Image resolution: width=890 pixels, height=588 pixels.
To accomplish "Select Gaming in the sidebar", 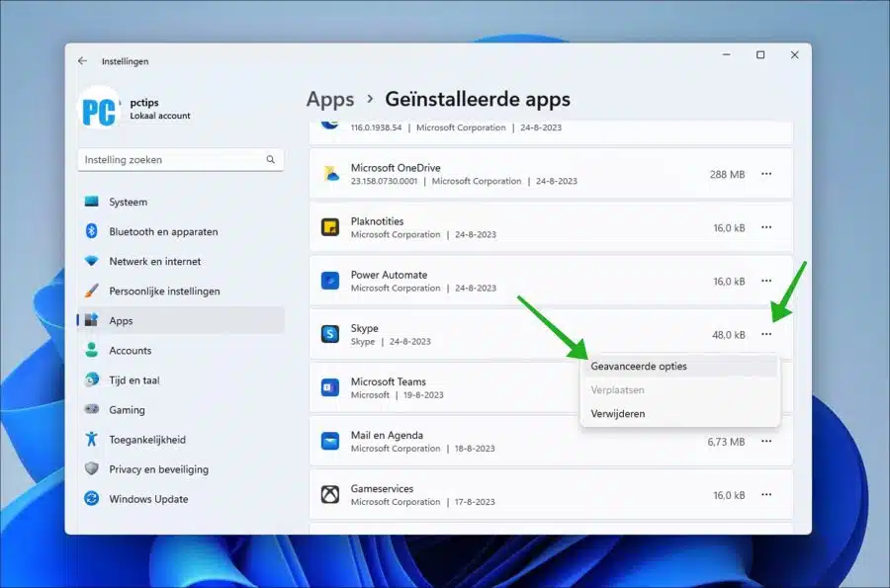I will 181,409.
